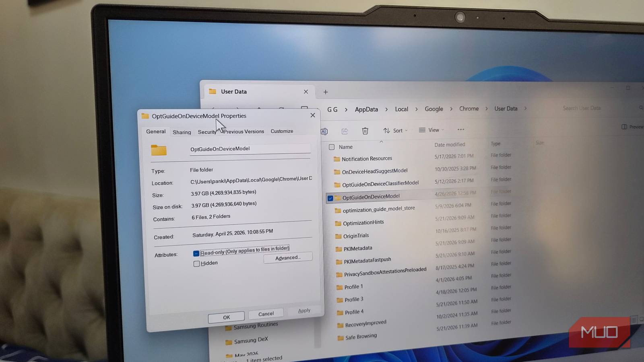Open the Previous Versions tab
The image size is (644, 362).
coord(244,132)
